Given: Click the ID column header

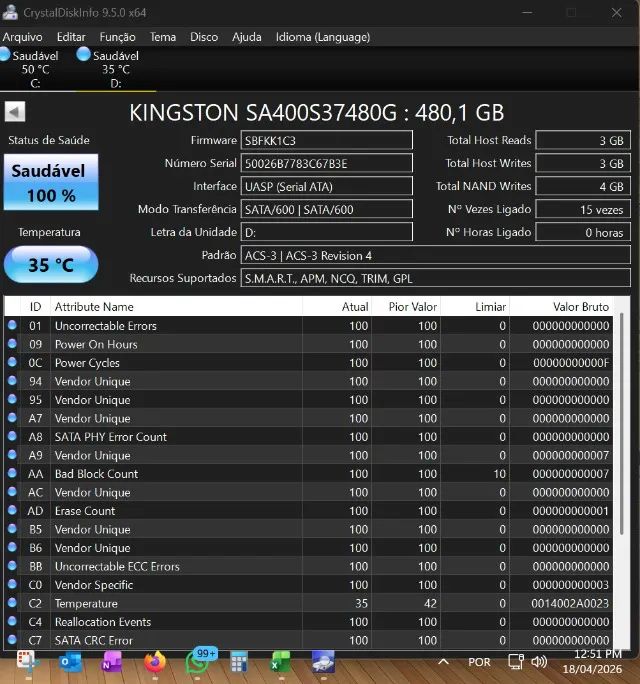Looking at the screenshot, I should tap(35, 307).
